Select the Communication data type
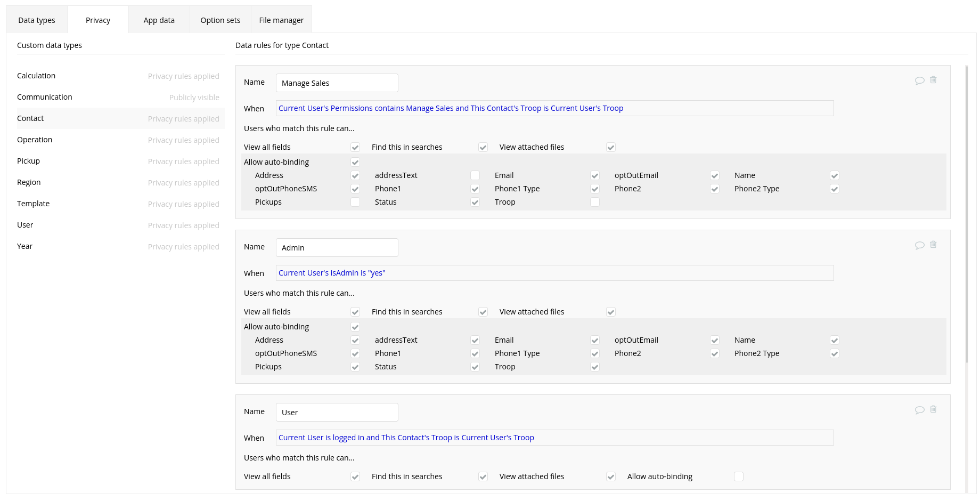The image size is (980, 501). coord(45,96)
